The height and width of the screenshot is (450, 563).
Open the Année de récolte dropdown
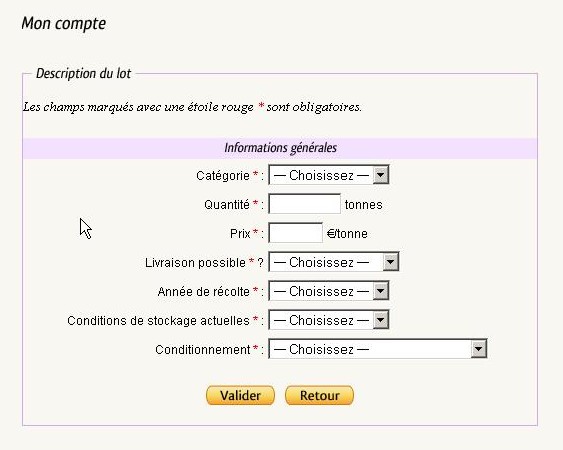pyautogui.click(x=329, y=291)
